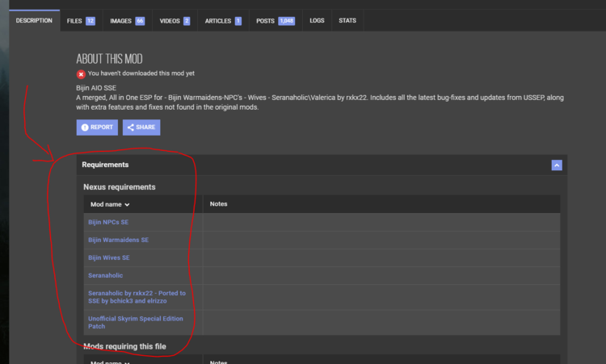Open Seranaholic by rxkx22 ported link
This screenshot has height=364, width=606.
point(137,297)
